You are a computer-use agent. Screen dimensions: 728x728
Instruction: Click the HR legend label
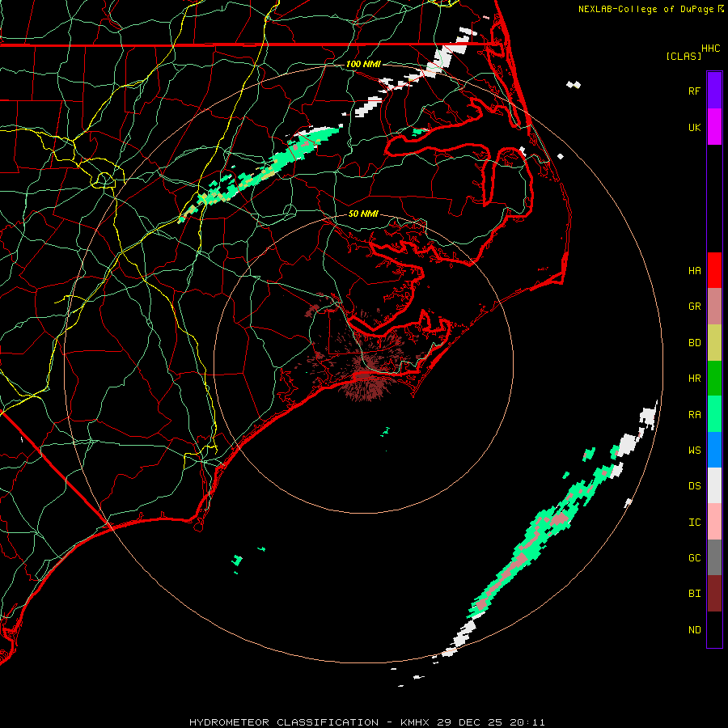click(x=694, y=379)
